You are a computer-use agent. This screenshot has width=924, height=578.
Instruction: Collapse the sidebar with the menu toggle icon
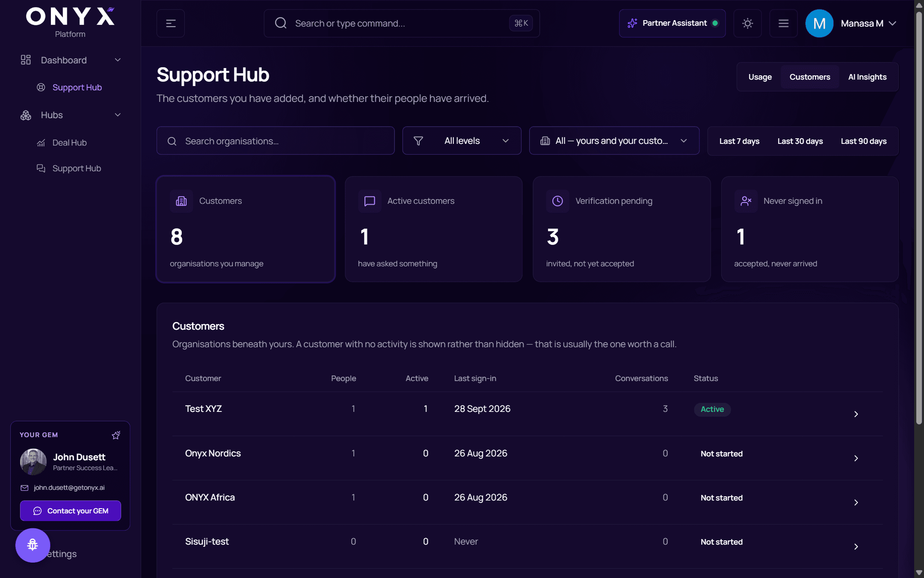tap(171, 24)
